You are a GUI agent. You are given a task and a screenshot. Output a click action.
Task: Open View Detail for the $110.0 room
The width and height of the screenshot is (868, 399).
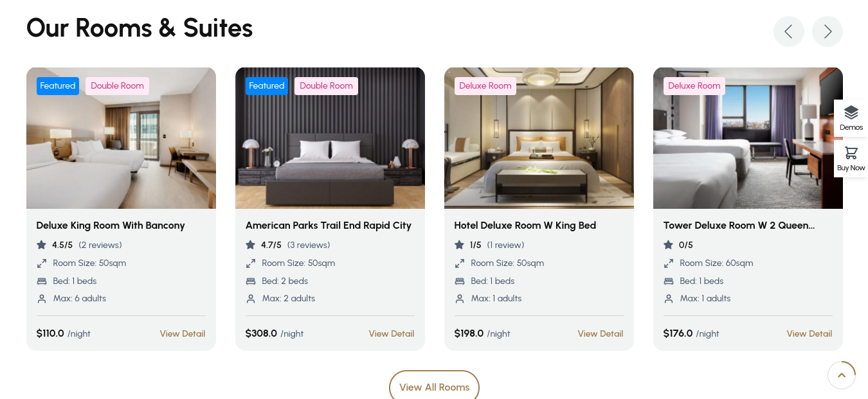tap(183, 333)
